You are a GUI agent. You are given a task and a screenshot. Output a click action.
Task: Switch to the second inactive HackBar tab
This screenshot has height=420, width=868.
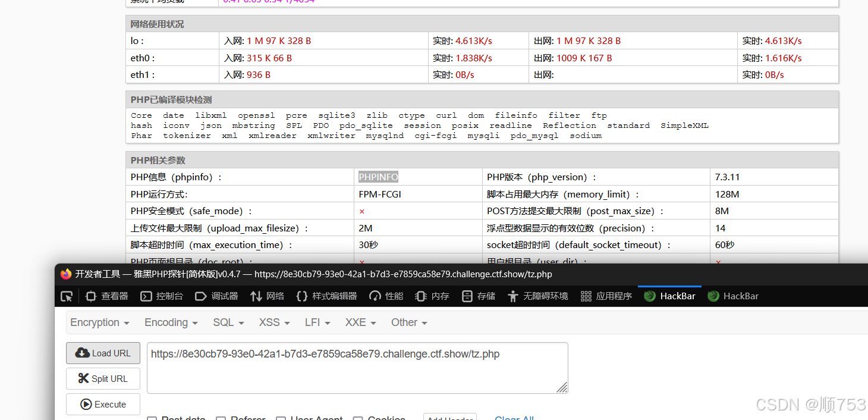(x=733, y=296)
